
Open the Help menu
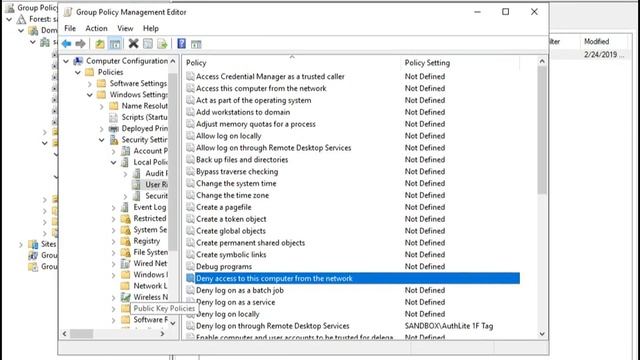click(x=151, y=28)
